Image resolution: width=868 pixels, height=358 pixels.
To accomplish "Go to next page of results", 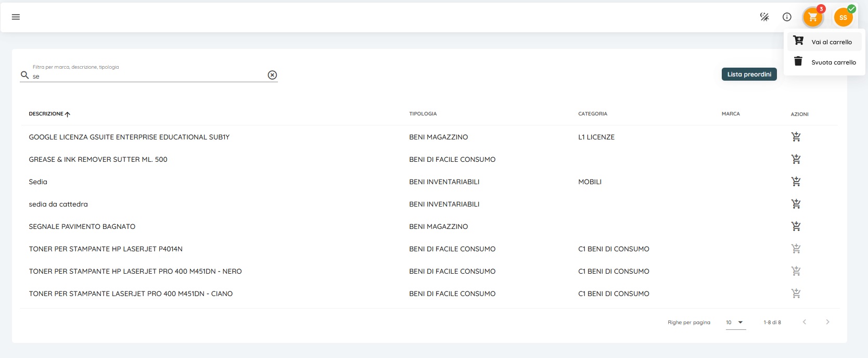I will 827,322.
